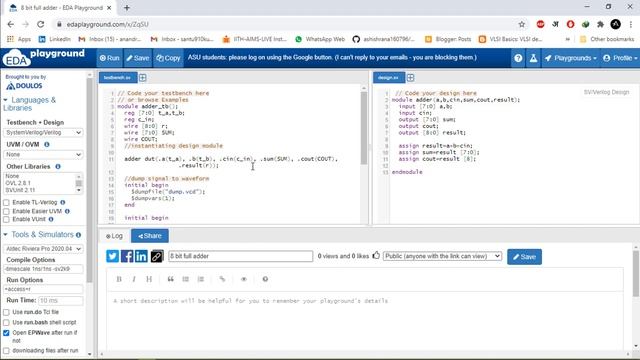Toggle description preview eye icon
The image size is (640, 360).
click(x=244, y=279)
